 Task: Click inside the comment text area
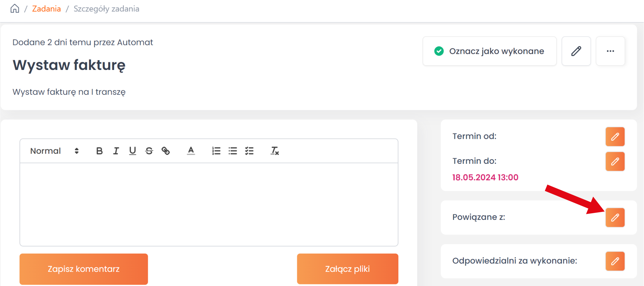point(209,204)
